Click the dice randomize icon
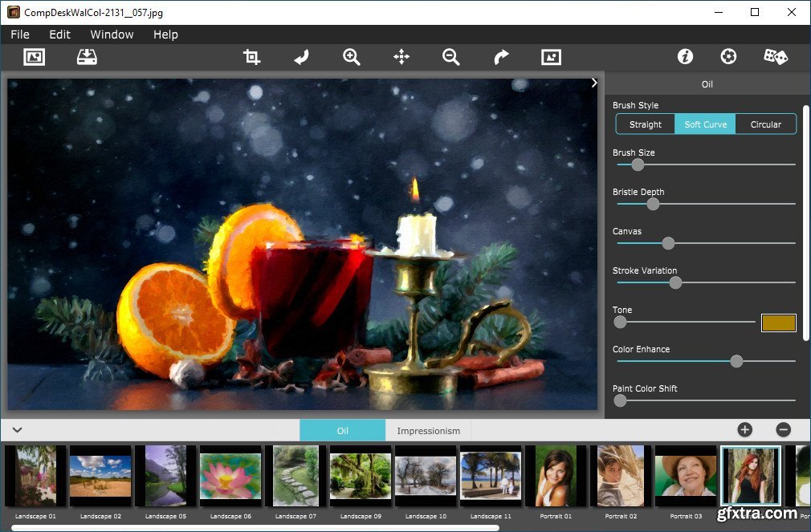This screenshot has width=811, height=532. (775, 57)
